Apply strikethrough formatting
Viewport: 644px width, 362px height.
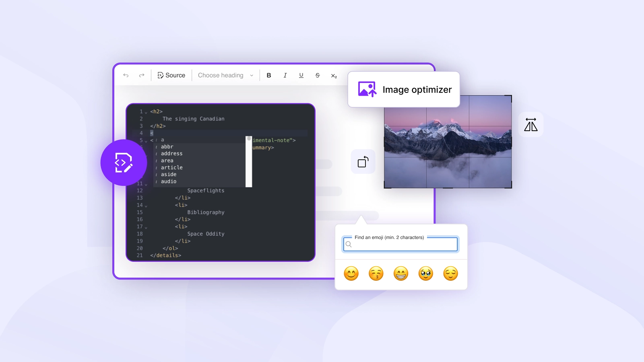[x=318, y=75]
